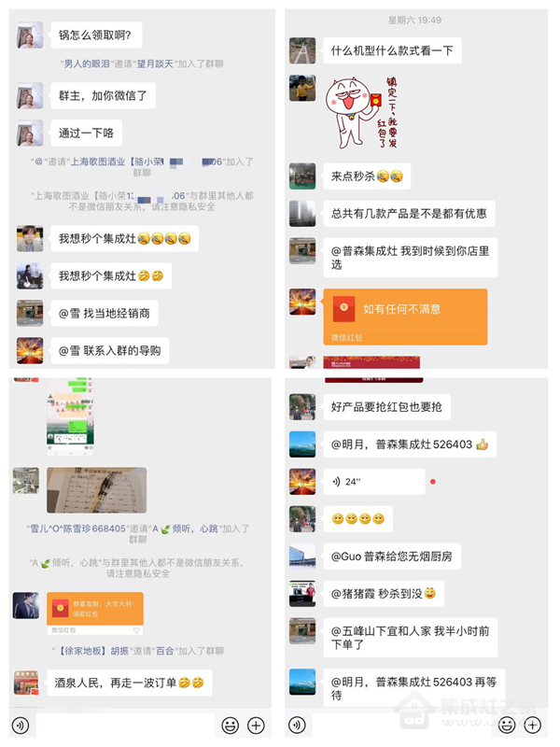Open the 恭喜发财 大吉大利 red envelope

[x=95, y=613]
